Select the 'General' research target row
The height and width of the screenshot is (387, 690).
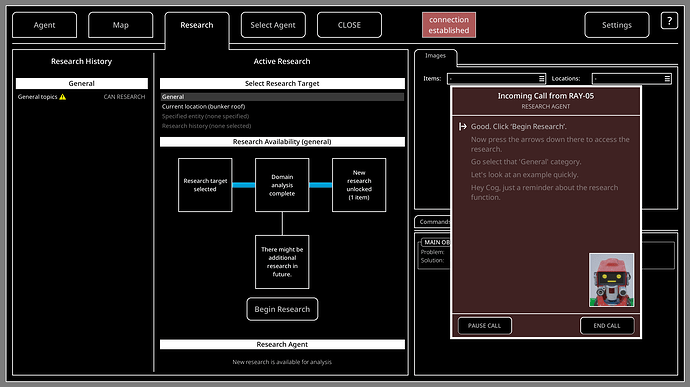pyautogui.click(x=282, y=97)
